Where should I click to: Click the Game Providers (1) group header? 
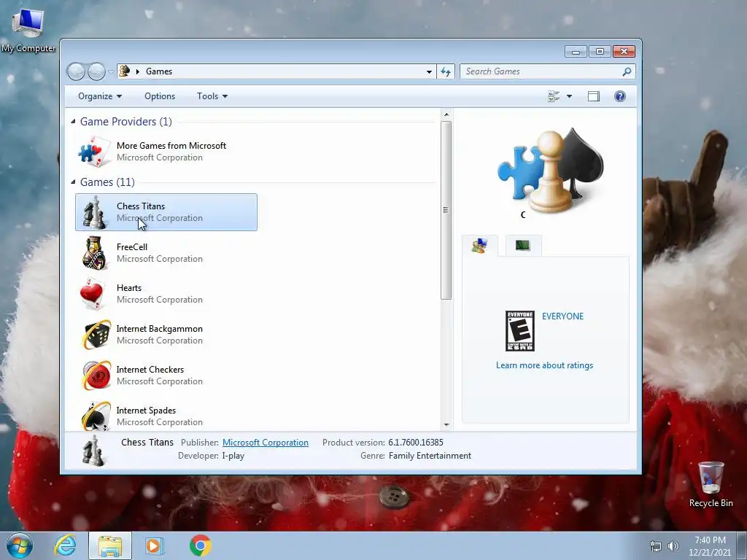(125, 122)
